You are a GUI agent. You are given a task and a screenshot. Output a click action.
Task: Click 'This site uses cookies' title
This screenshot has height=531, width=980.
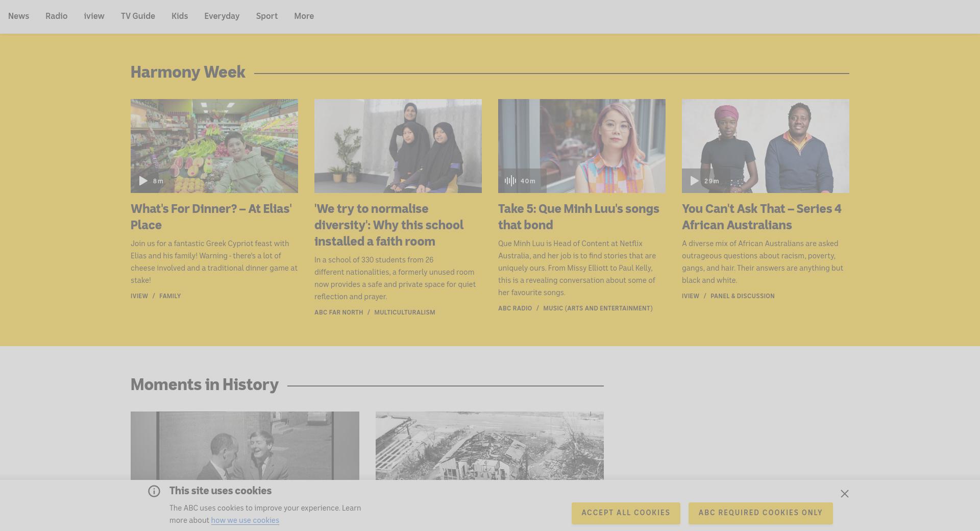220,491
